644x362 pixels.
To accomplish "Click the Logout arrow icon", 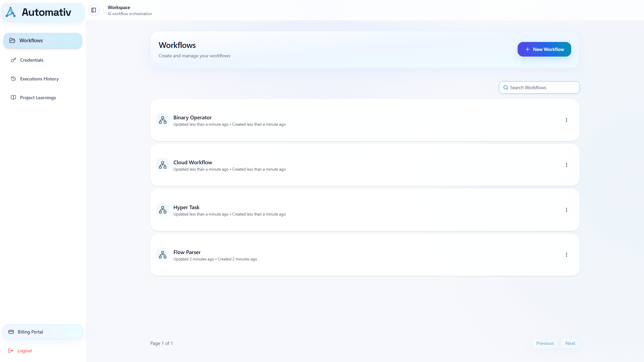I will (11, 351).
